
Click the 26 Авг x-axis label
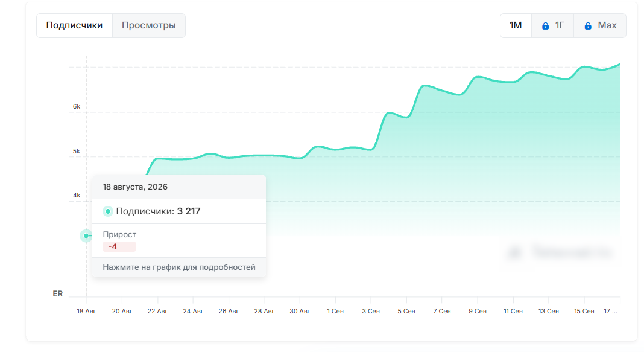click(229, 312)
